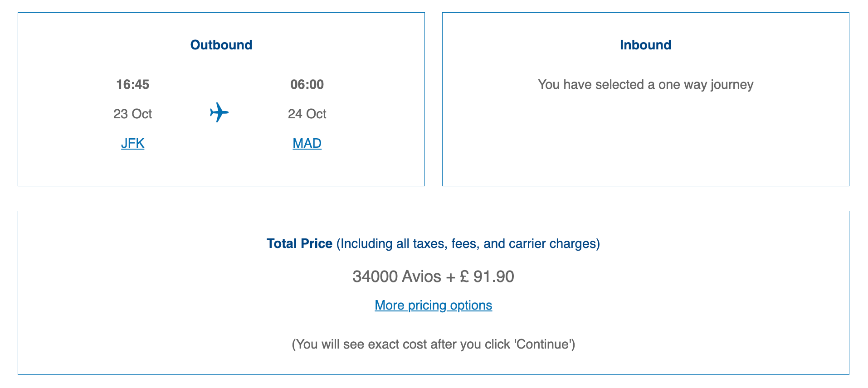Click More pricing options link
Viewport: 868px width, 388px height.
click(433, 305)
